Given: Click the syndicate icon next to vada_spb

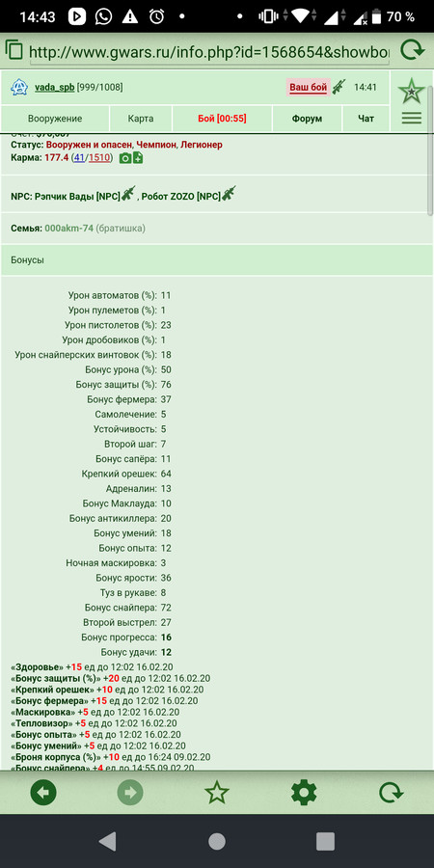Looking at the screenshot, I should pyautogui.click(x=19, y=87).
